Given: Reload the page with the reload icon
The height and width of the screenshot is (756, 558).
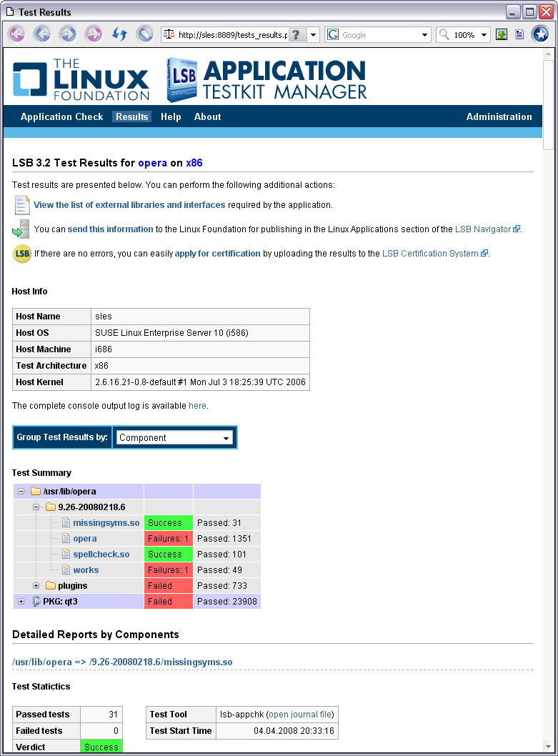Looking at the screenshot, I should [119, 34].
